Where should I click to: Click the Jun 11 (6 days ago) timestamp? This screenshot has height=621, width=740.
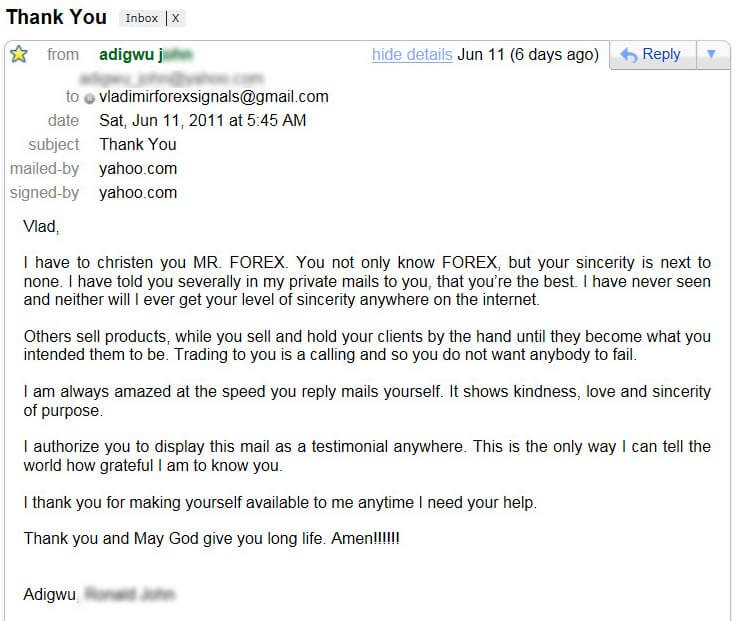click(528, 55)
